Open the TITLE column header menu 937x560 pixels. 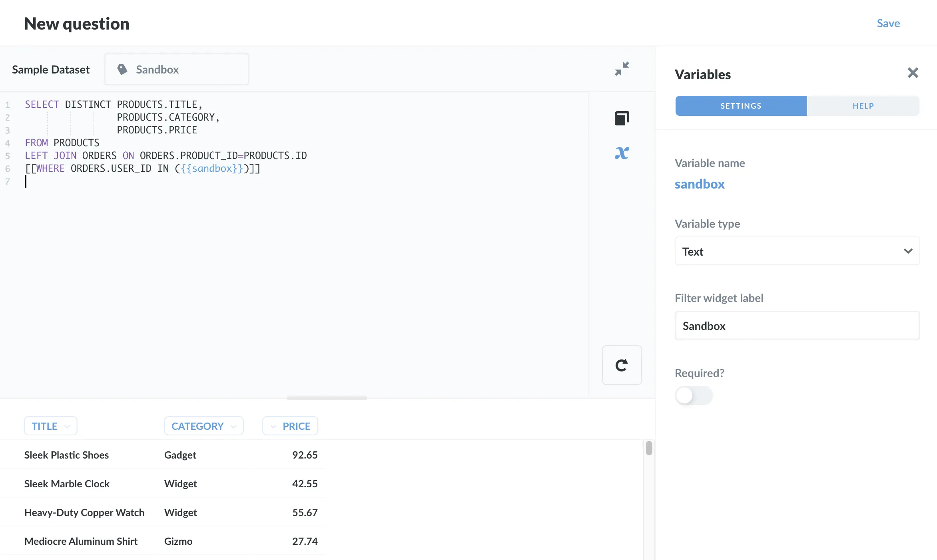(51, 426)
